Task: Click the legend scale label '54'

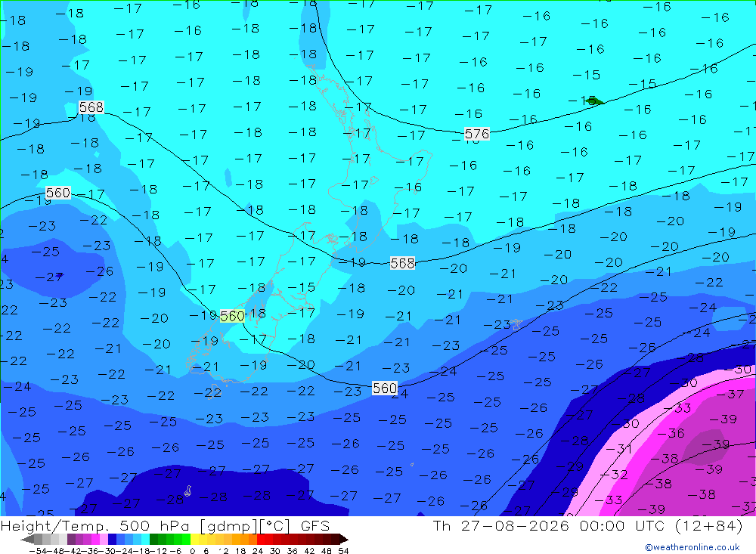Action: click(x=343, y=551)
